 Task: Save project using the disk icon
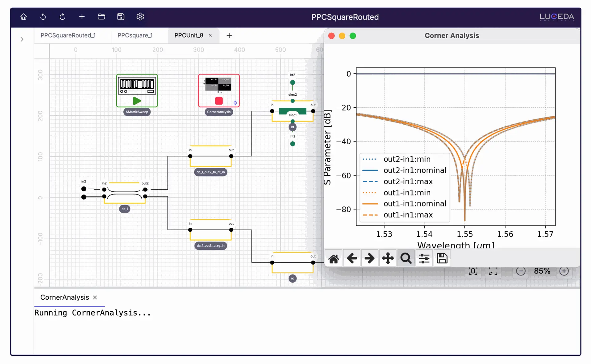[x=121, y=17]
